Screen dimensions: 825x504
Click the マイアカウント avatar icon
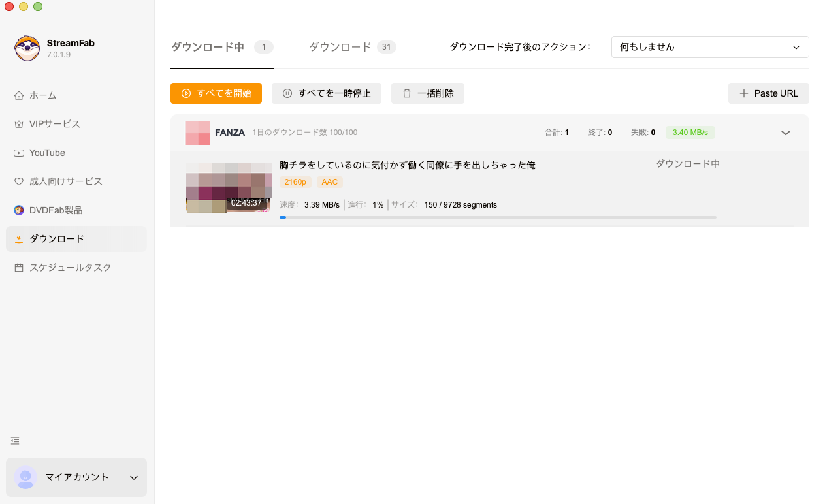[25, 477]
